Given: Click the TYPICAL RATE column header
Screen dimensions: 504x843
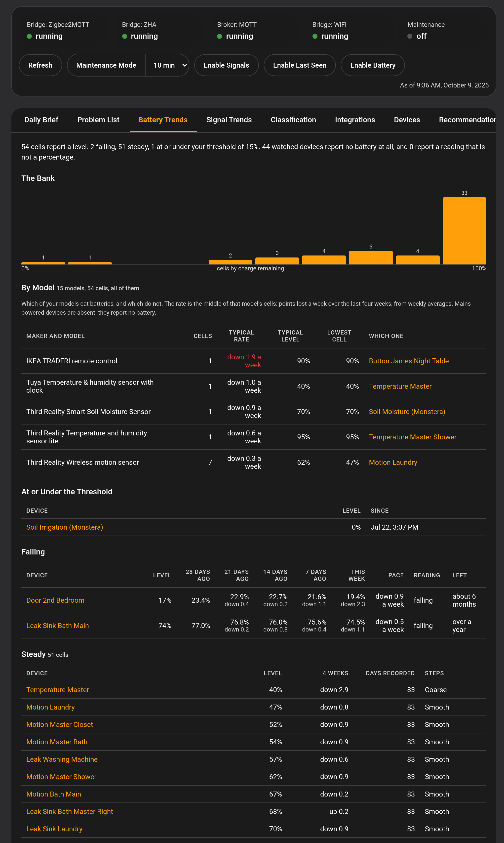Looking at the screenshot, I should click(x=241, y=336).
